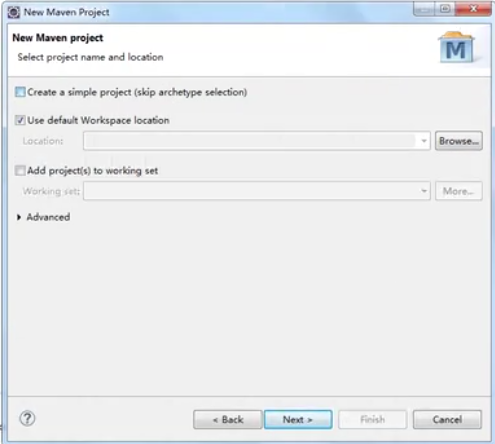Close the dialog with the X button

point(473,9)
